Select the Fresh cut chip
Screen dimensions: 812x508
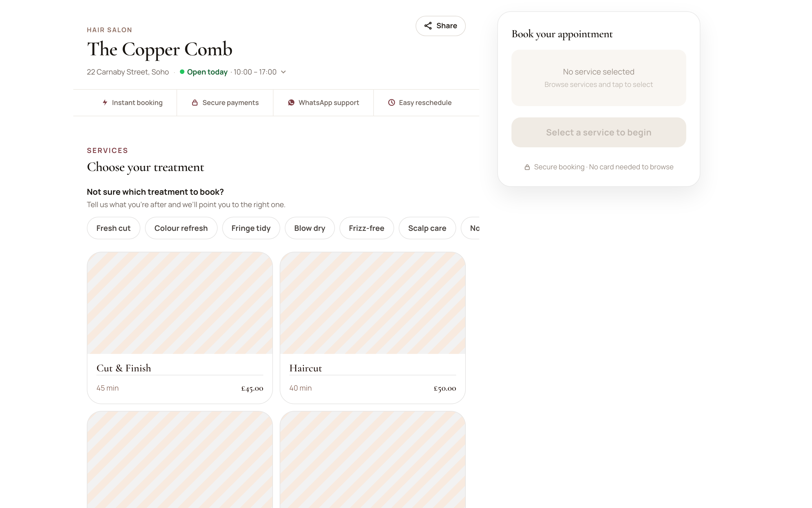[x=113, y=228]
